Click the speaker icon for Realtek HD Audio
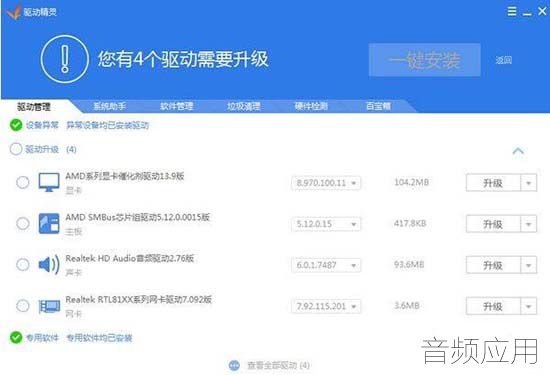The width and height of the screenshot is (550, 375). click(49, 264)
